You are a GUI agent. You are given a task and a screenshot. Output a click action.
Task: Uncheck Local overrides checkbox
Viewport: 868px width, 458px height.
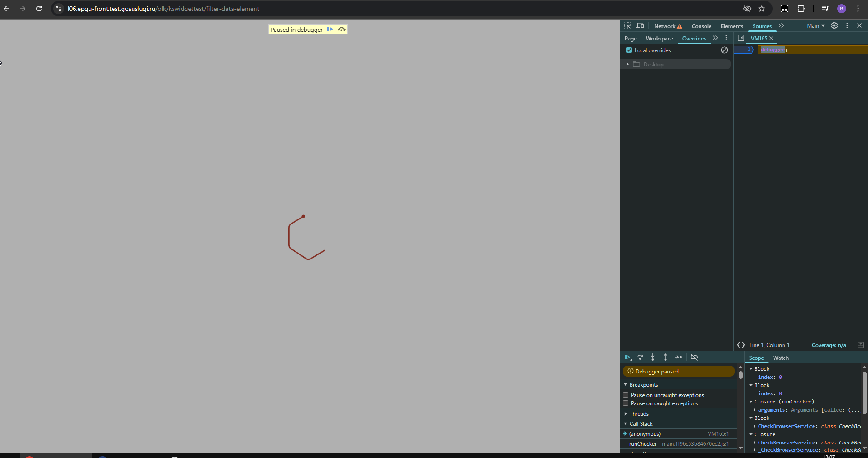click(x=629, y=50)
